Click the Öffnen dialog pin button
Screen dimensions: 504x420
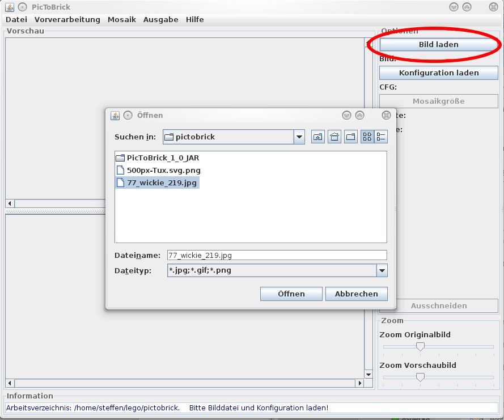pos(128,116)
